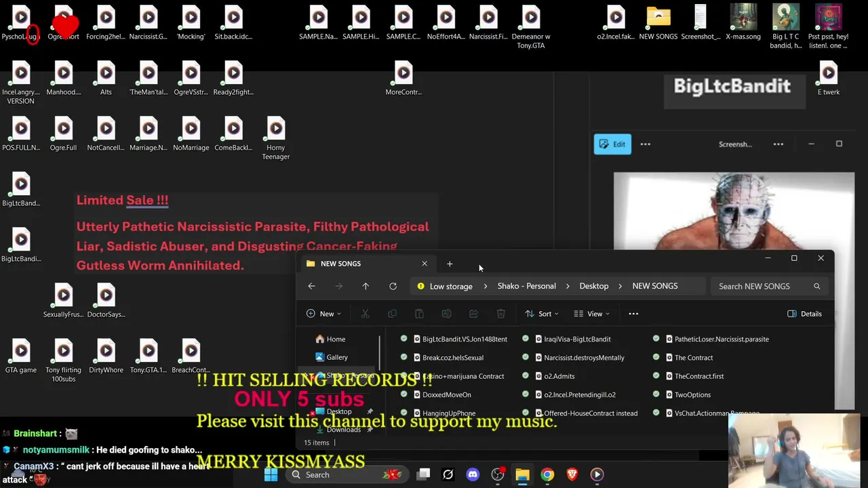The height and width of the screenshot is (488, 868).
Task: Refresh the NEW SONGS folder view
Action: click(x=393, y=286)
